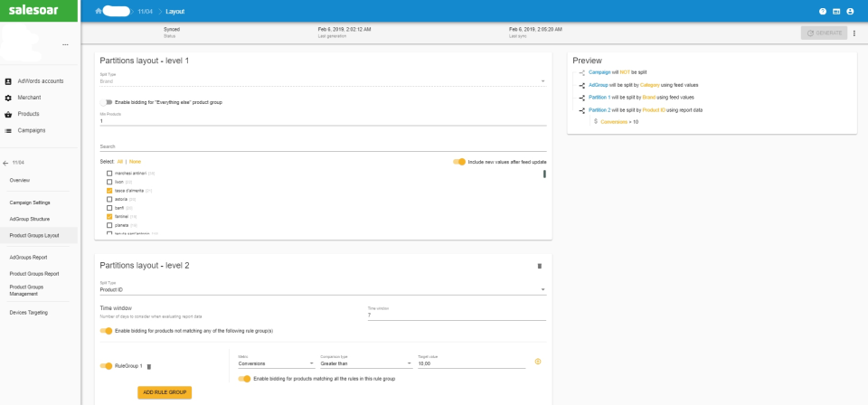Check the livon brand checkbox
This screenshot has width=868, height=405.
(109, 182)
